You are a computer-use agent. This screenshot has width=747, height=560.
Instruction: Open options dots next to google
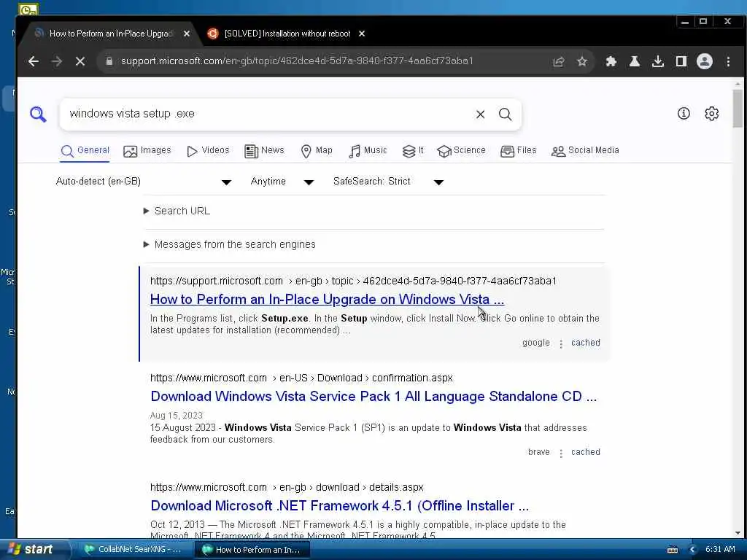pyautogui.click(x=561, y=344)
